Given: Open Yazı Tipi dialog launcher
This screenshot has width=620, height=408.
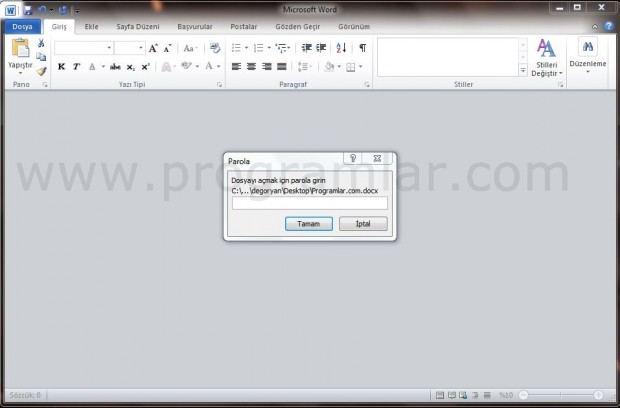Looking at the screenshot, I should (219, 85).
